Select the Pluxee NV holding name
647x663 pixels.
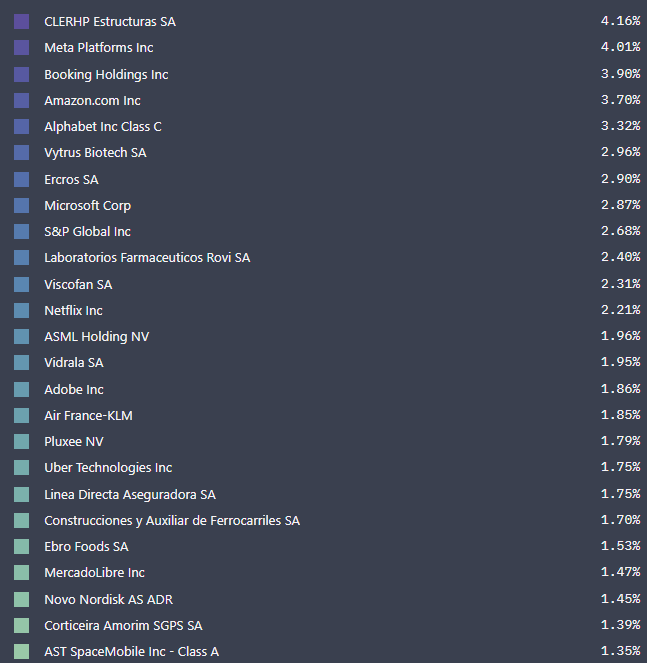74,441
